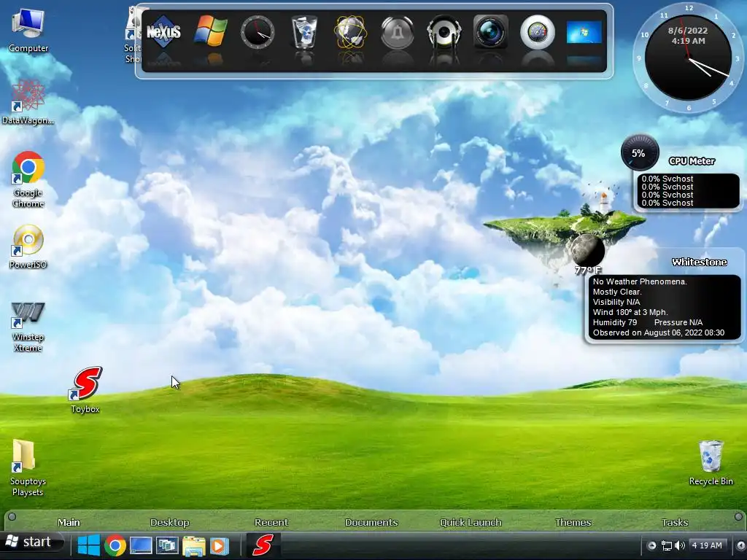Click the Windows logo taskbar icon
Image resolution: width=747 pixels, height=560 pixels.
point(88,545)
